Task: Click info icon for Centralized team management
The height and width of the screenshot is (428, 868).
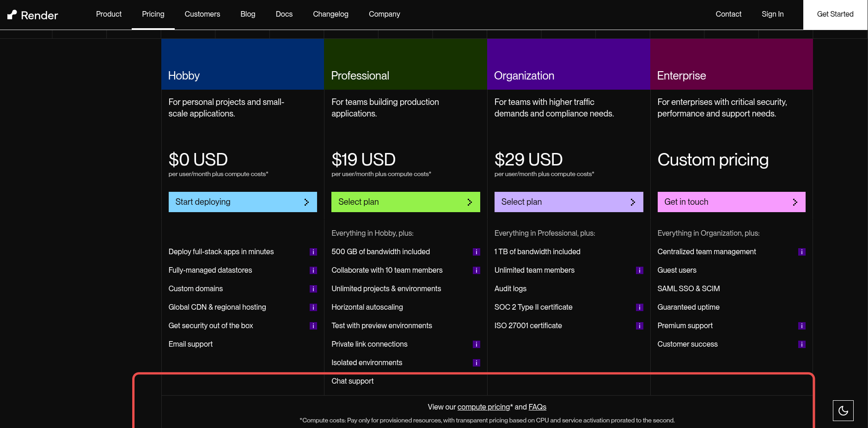Action: click(802, 252)
